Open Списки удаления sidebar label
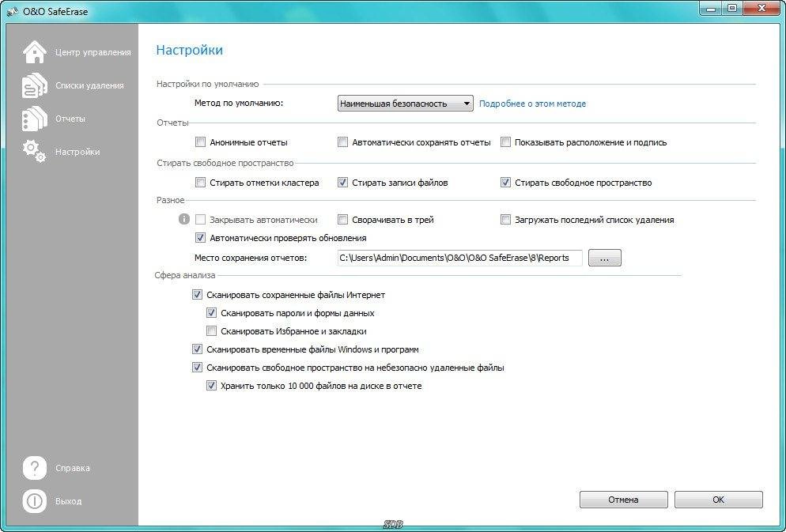The image size is (786, 532). (x=89, y=85)
